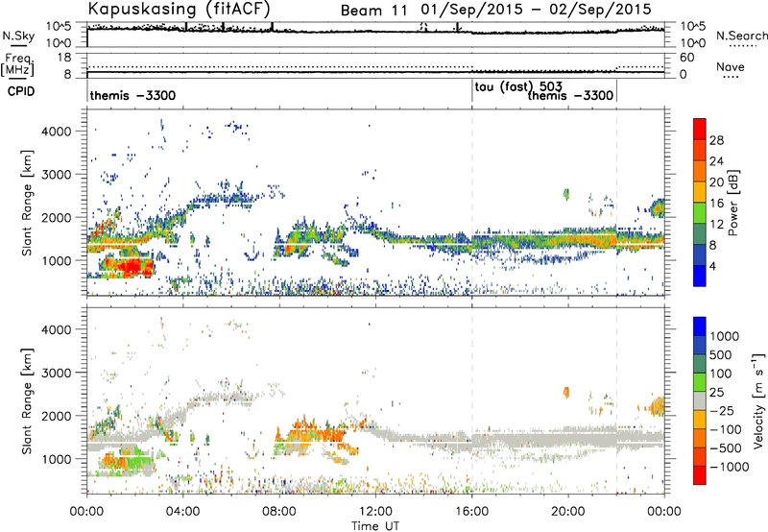
Task: Pick the light green 12–16 dB Power segment
Action: pos(700,213)
